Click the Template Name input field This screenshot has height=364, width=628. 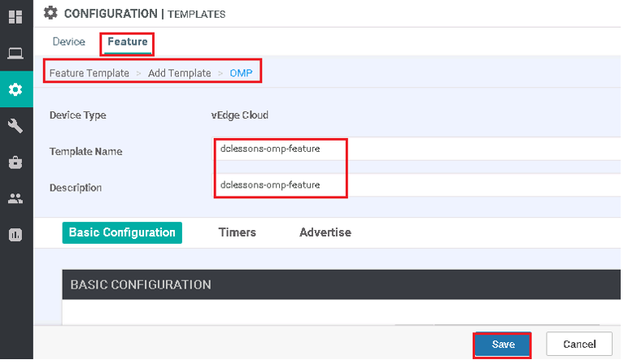[416, 149]
